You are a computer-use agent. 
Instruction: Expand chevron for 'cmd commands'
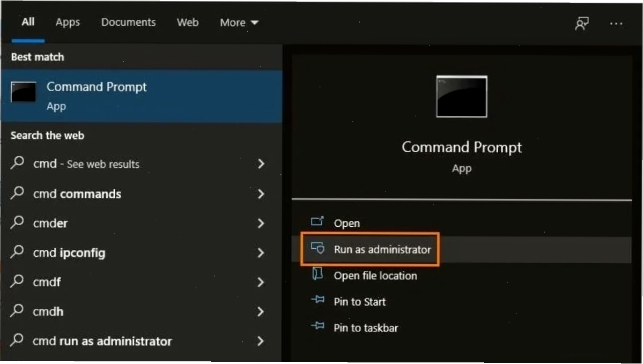(261, 194)
